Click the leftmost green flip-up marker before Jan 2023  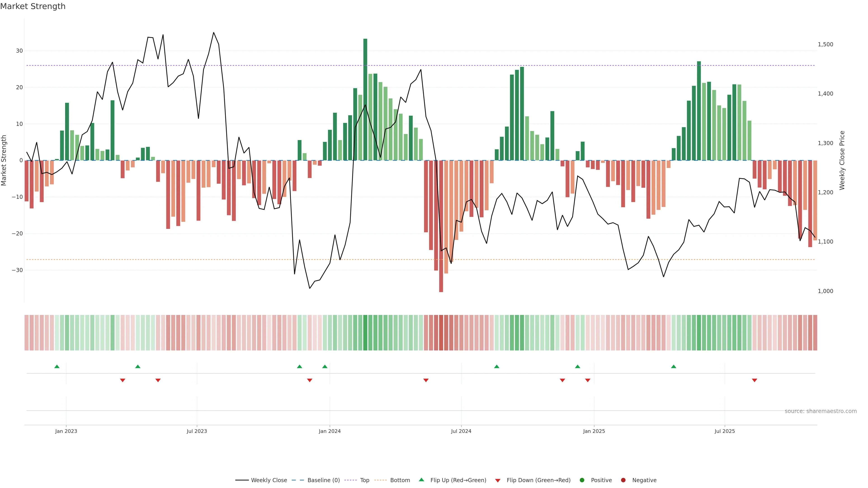[x=57, y=366]
